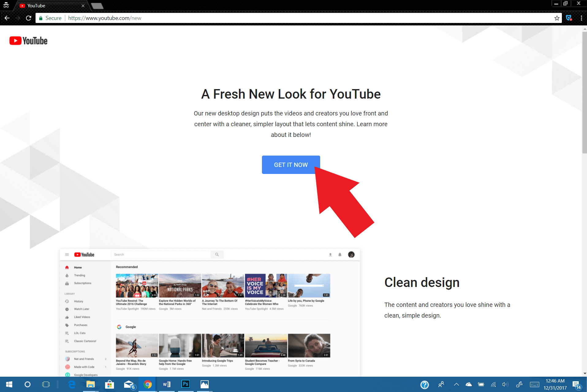Open the account menu via the profile avatar
587x392 pixels.
(351, 254)
